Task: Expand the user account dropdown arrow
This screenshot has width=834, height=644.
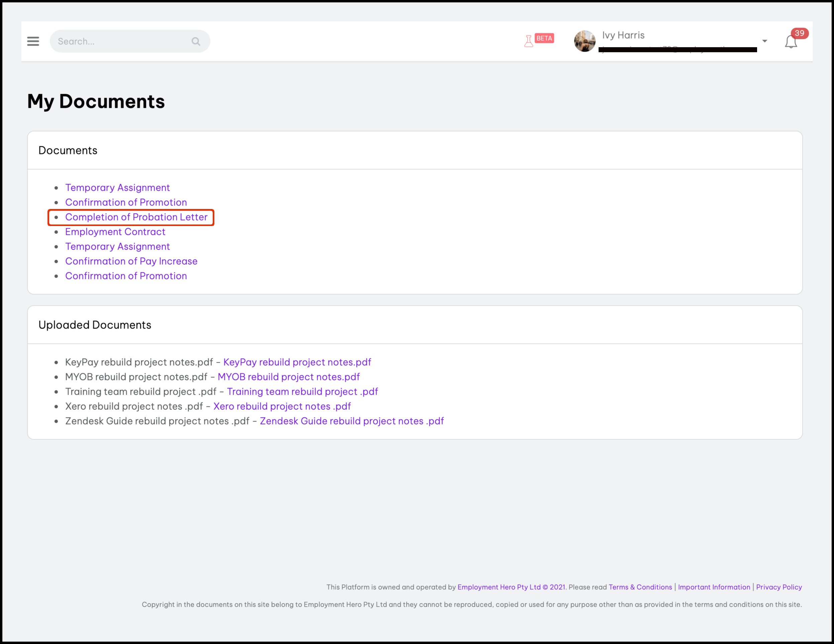Action: (x=764, y=41)
